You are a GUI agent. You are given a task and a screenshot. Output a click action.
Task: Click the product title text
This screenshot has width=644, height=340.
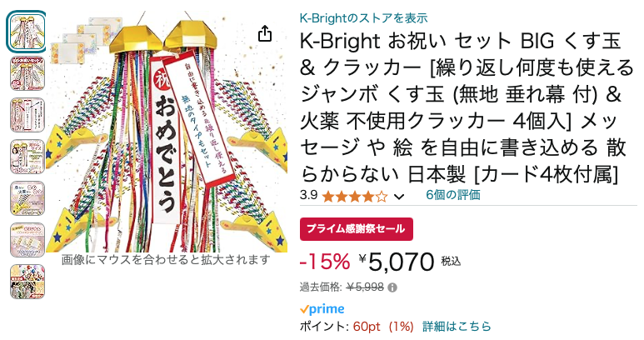(x=467, y=107)
